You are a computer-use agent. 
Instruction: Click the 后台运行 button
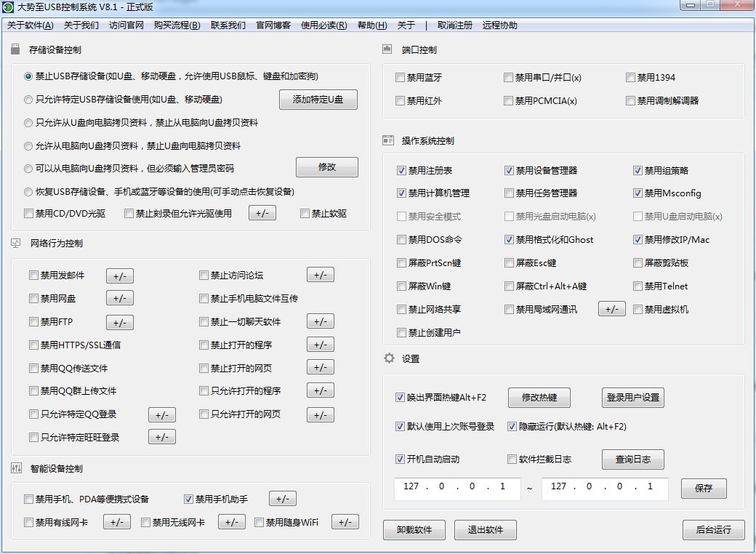[x=713, y=530]
